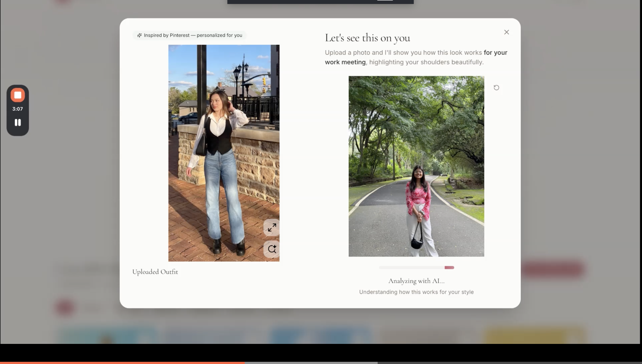
Task: Expand the outfit image to fullscreen
Action: (272, 227)
